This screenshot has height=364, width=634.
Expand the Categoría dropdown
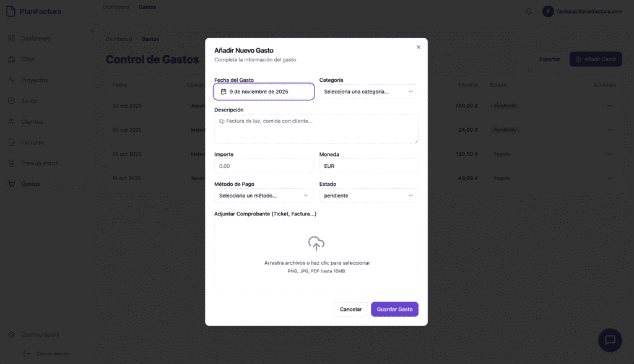click(x=368, y=92)
